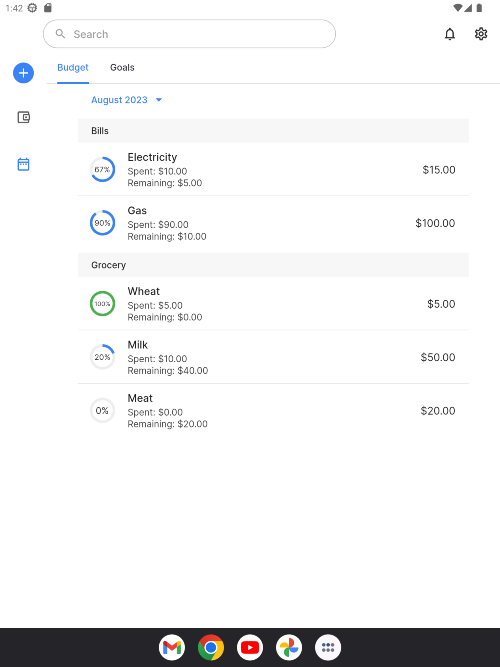The width and height of the screenshot is (500, 667).
Task: Open the wallet icon in sidebar
Action: (23, 117)
